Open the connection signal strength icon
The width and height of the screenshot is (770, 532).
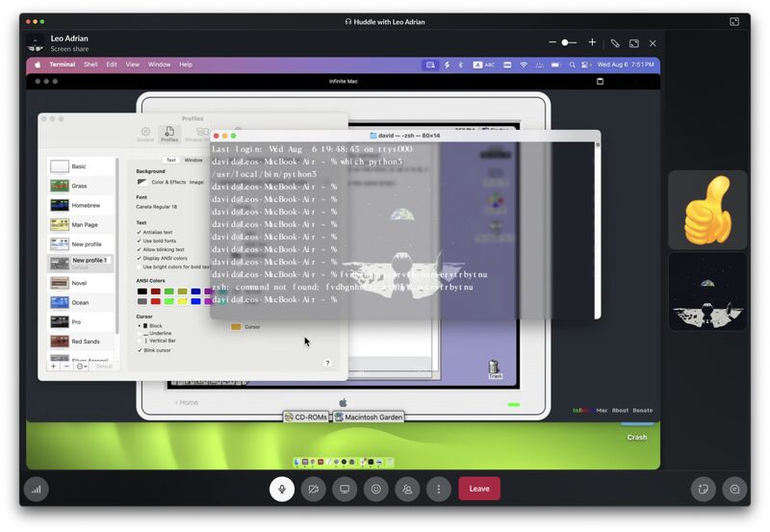pyautogui.click(x=37, y=489)
